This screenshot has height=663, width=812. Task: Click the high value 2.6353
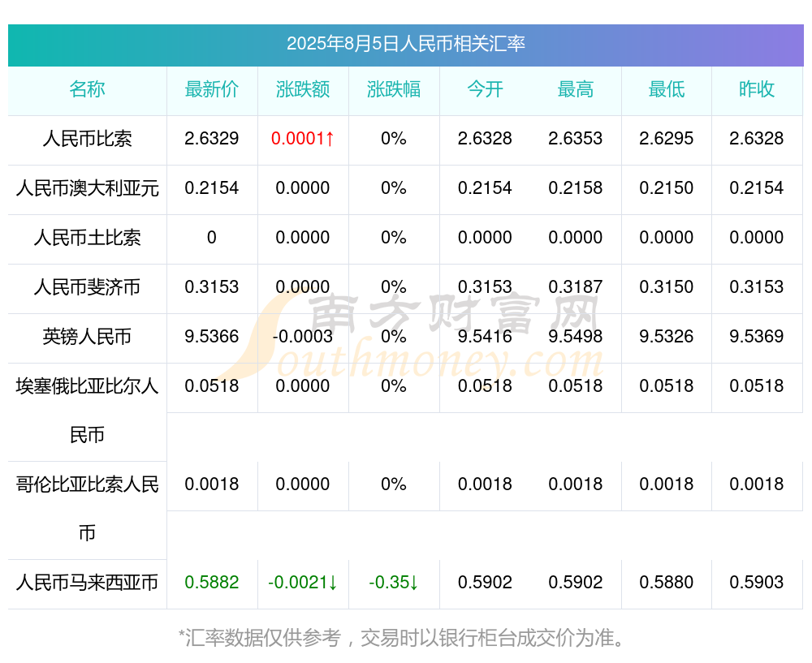[x=576, y=138]
